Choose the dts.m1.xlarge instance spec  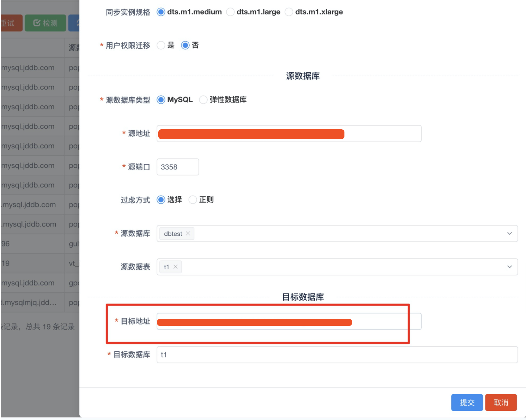click(x=289, y=12)
